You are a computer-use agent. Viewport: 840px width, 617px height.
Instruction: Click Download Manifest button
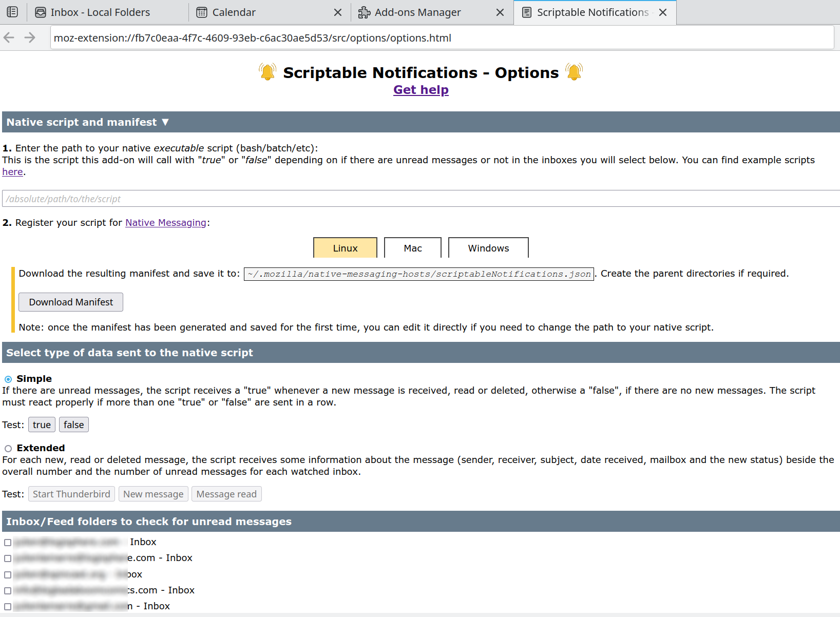tap(71, 302)
